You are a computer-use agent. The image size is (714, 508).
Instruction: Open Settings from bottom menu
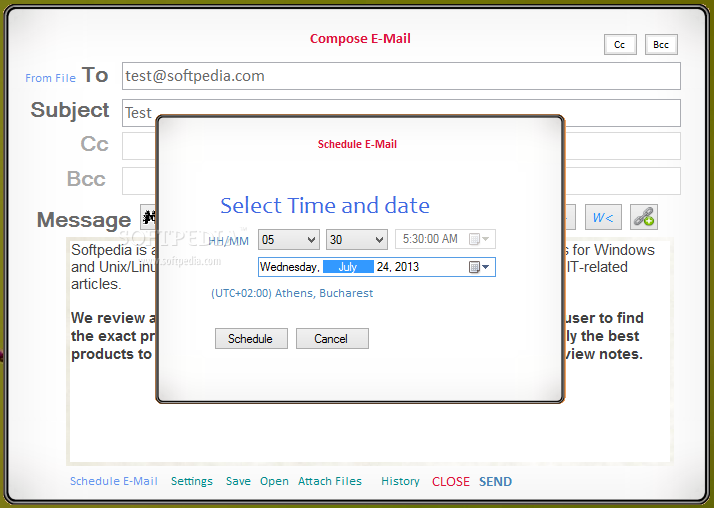tap(192, 482)
